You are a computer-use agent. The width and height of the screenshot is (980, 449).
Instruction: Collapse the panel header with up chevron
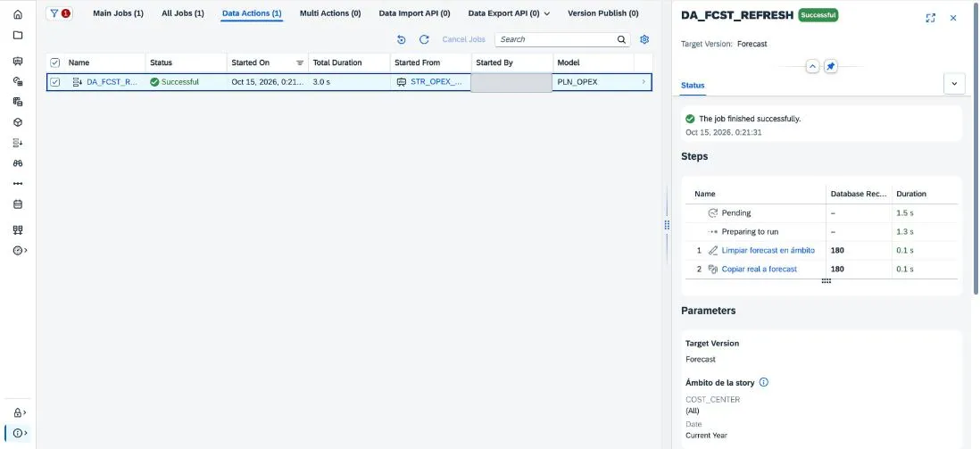click(812, 66)
